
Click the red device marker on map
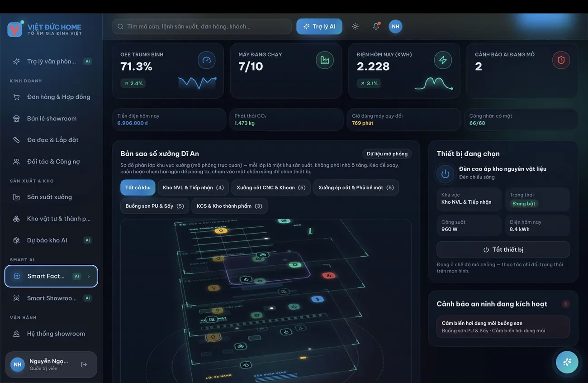tap(328, 275)
